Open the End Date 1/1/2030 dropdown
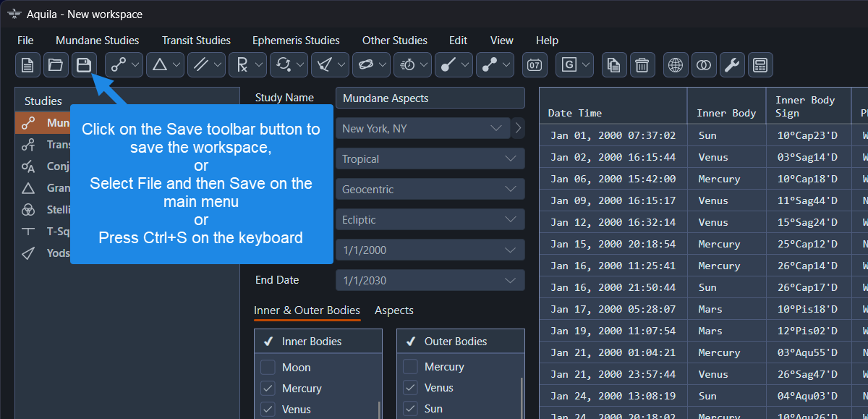The image size is (868, 419). 430,281
